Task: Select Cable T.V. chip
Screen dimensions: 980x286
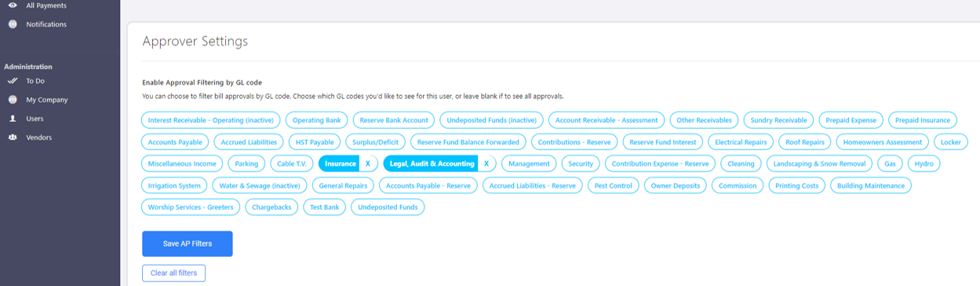Action: (292, 163)
